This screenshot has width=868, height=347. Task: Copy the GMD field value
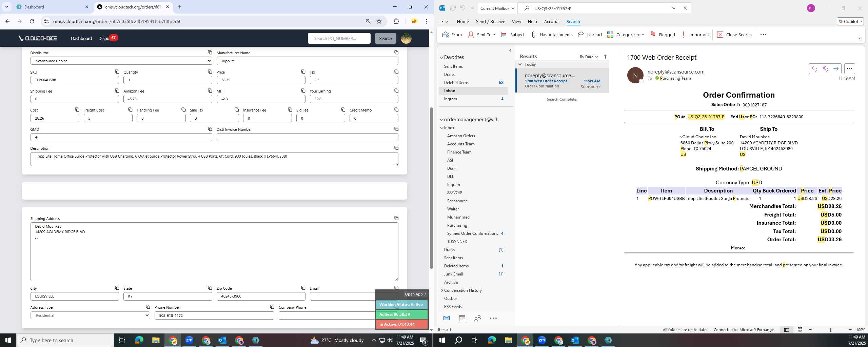[210, 129]
